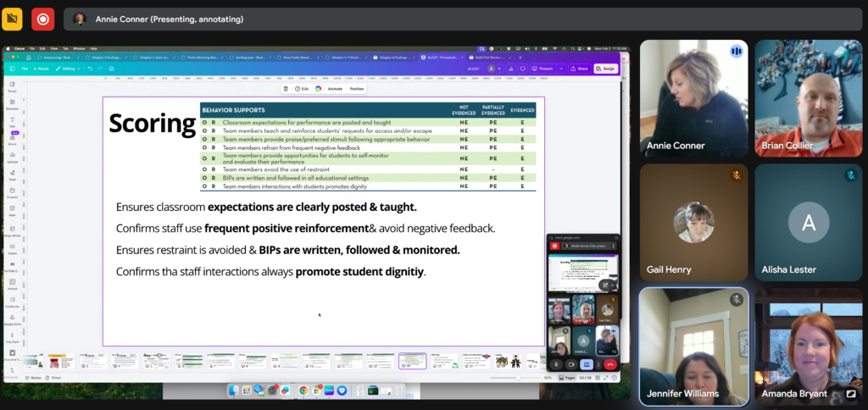Click the red recording indicator button
This screenshot has width=868, height=410.
coord(42,19)
